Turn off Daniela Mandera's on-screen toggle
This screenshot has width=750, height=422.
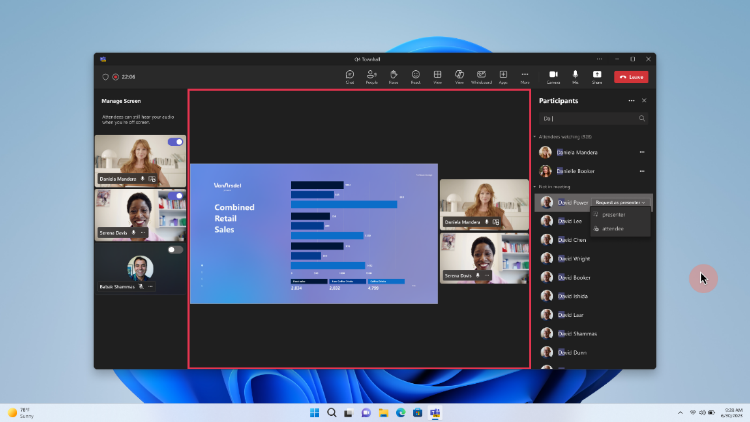pos(176,142)
